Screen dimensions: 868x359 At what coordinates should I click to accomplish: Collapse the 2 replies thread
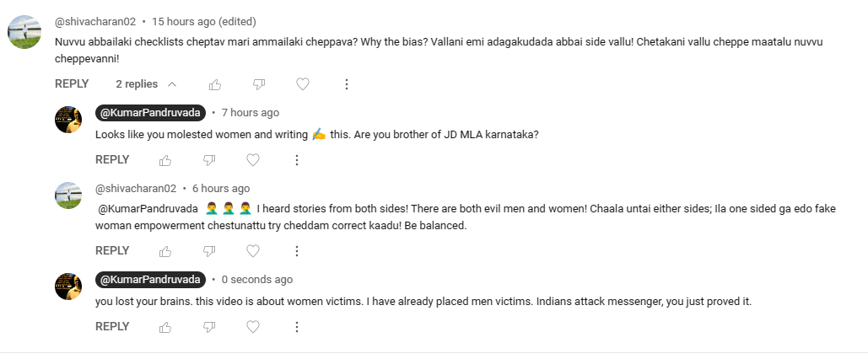(146, 84)
